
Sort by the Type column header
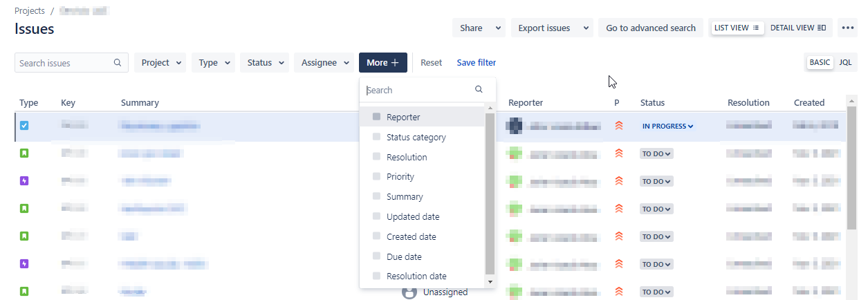coord(29,102)
